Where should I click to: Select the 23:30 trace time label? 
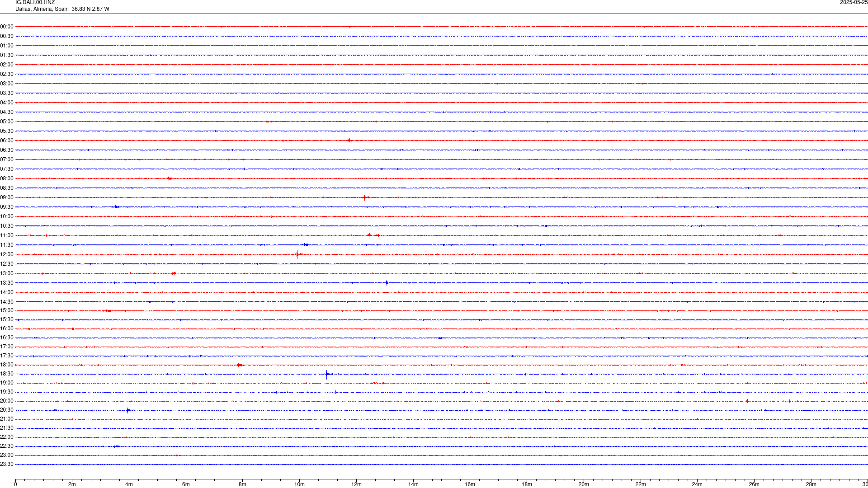click(7, 464)
